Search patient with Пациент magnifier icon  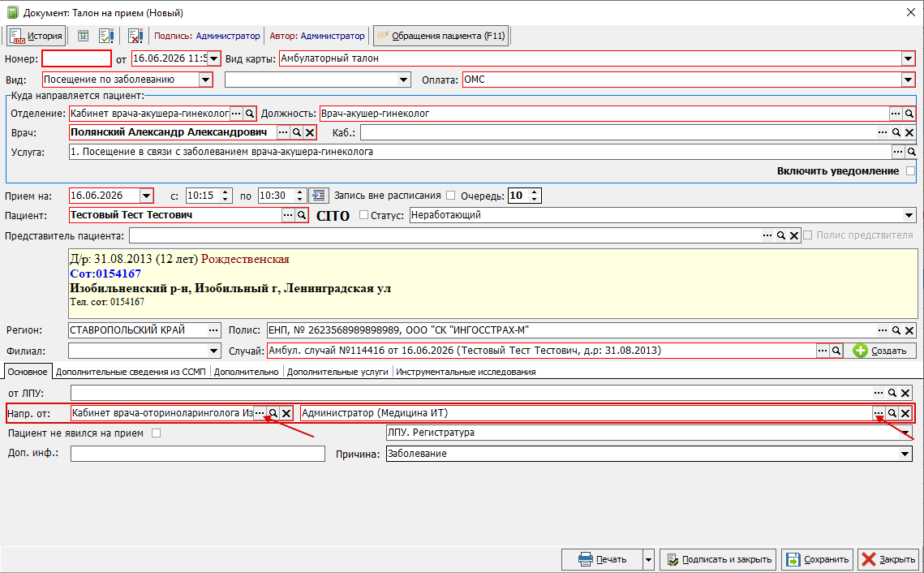[x=301, y=215]
